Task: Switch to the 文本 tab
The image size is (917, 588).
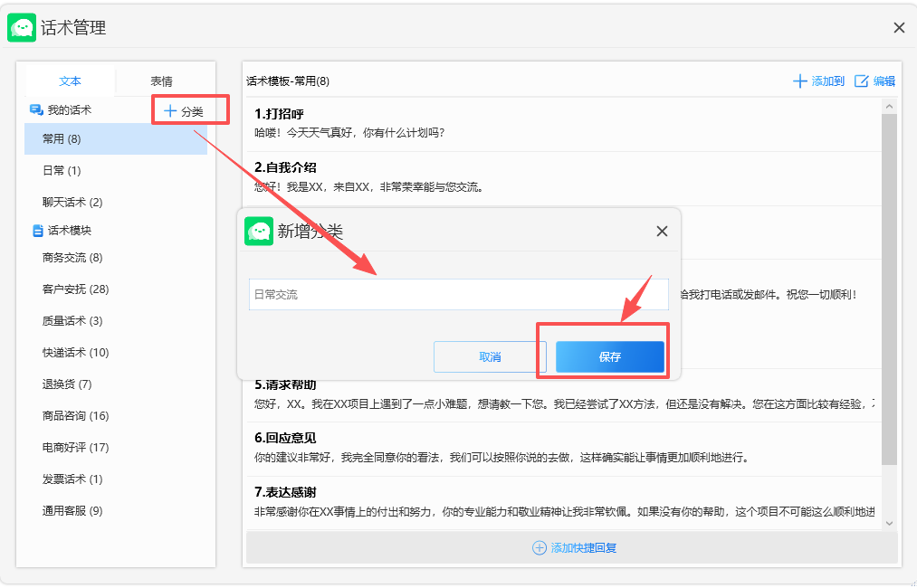Action: point(70,81)
